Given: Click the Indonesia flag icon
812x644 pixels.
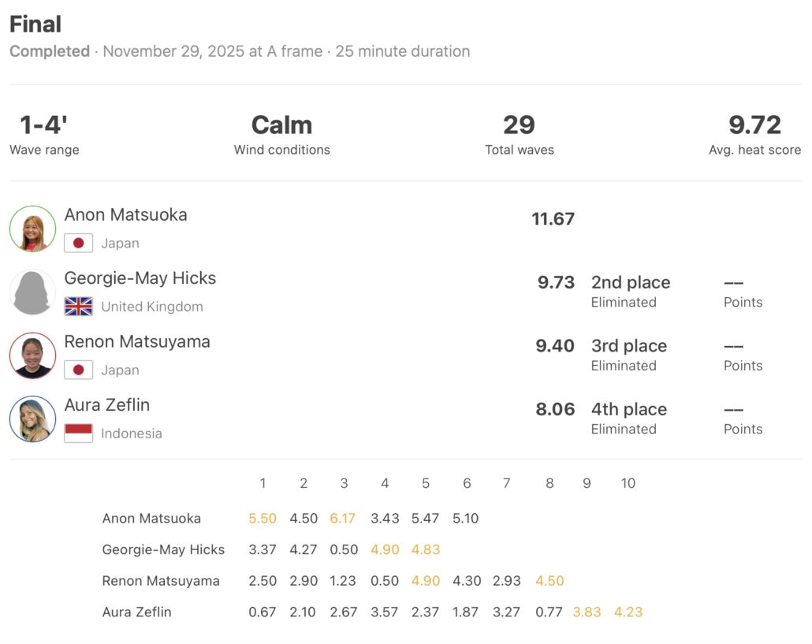Looking at the screenshot, I should (78, 433).
